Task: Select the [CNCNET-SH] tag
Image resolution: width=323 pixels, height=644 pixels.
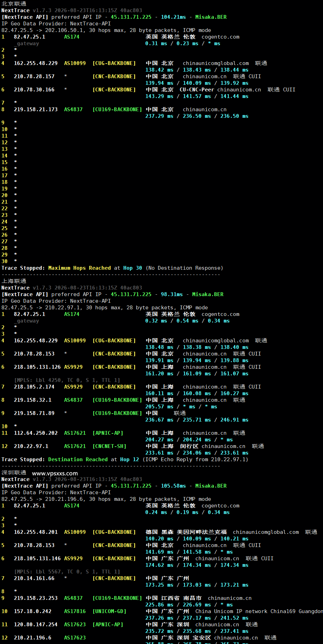Action: [109, 446]
